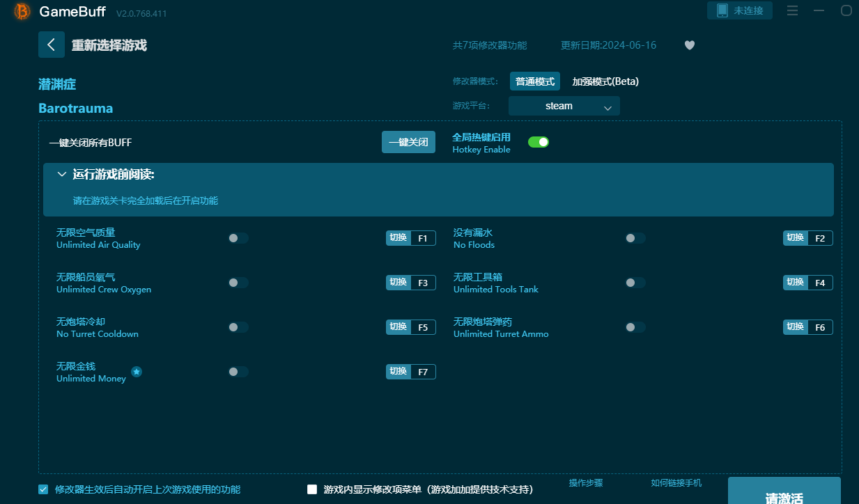Favorite this trainer with the heart icon
This screenshot has height=504, width=859.
click(690, 45)
